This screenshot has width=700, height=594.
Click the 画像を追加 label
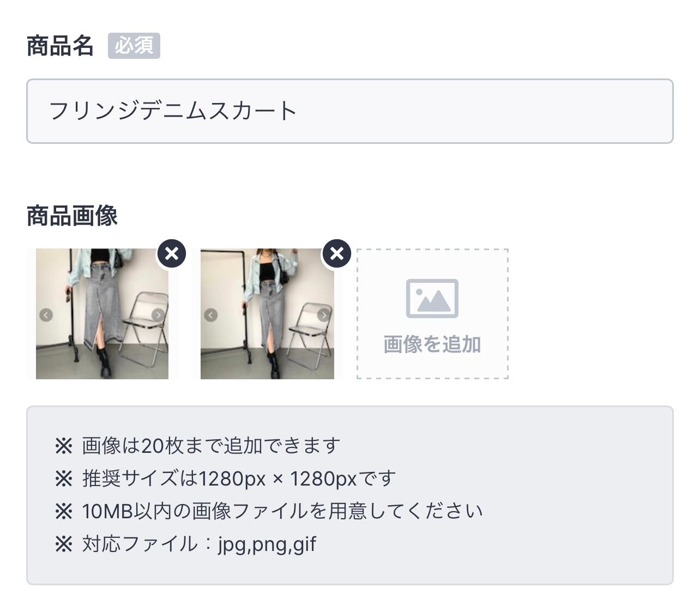click(432, 344)
